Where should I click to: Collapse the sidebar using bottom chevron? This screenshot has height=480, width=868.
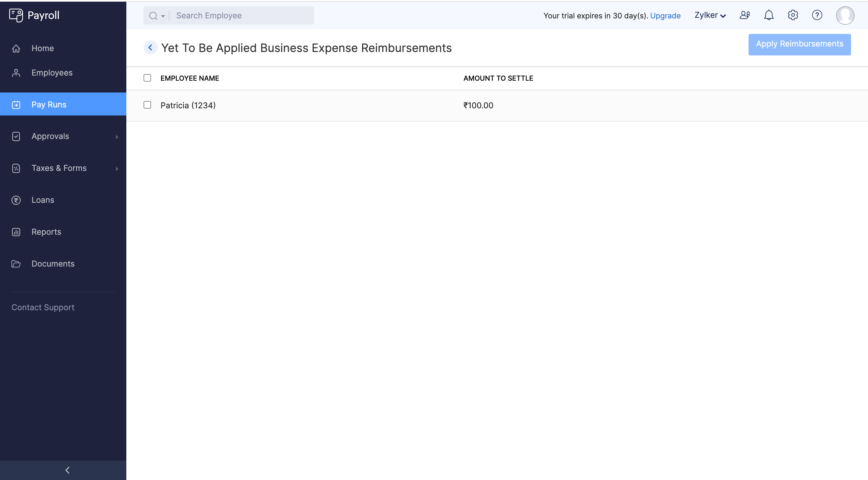[67, 470]
